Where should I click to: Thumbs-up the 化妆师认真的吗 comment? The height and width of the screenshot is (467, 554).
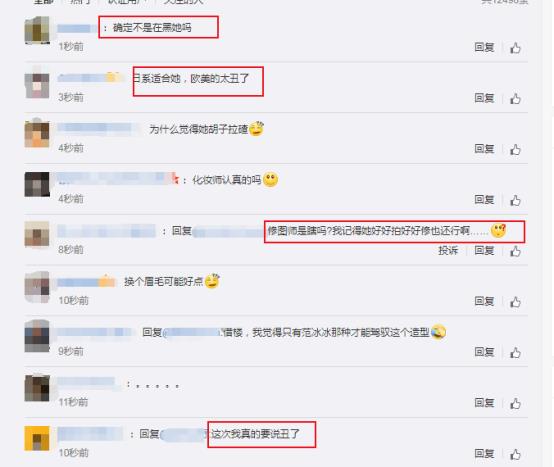coord(515,200)
